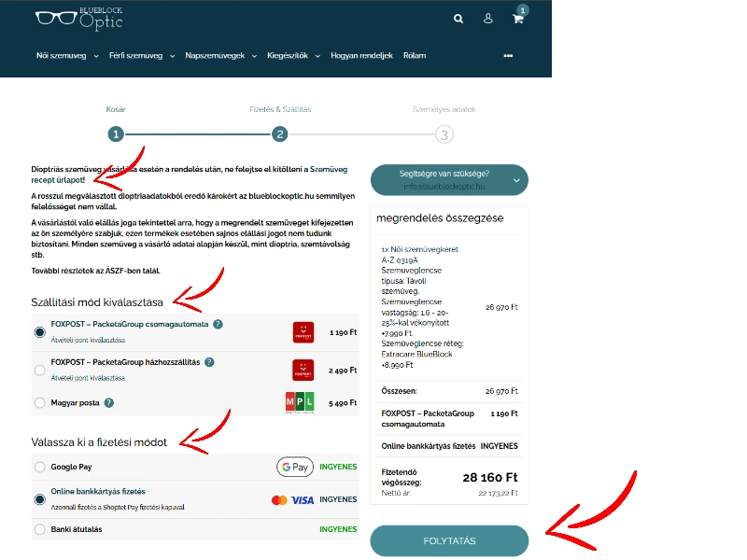747x560 pixels.
Task: Choose Banki átutalás payment method
Action: coord(39,529)
